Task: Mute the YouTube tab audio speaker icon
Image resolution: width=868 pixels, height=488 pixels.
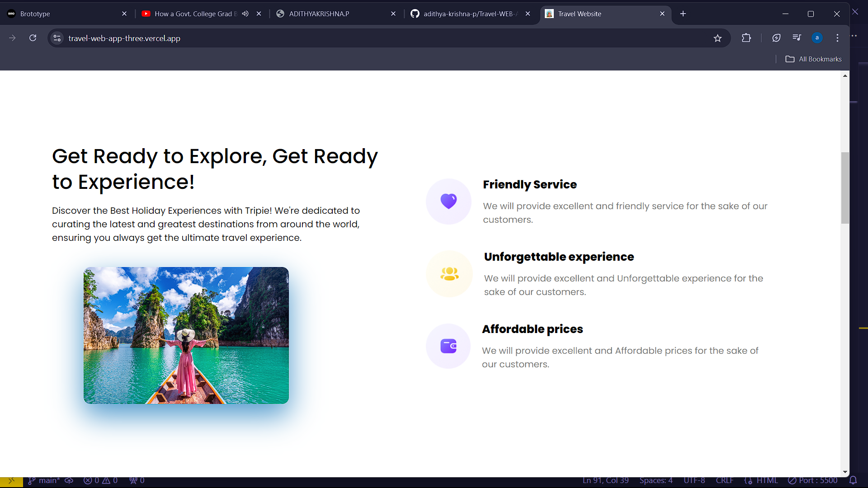Action: (x=245, y=14)
